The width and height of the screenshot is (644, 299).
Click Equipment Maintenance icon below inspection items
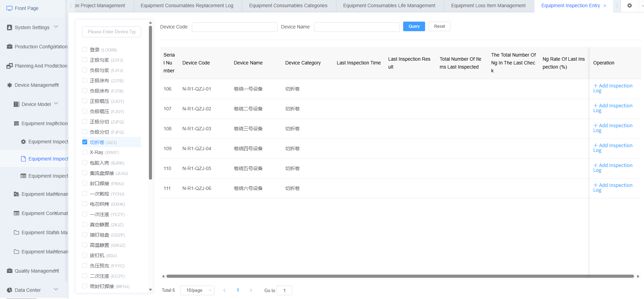click(16, 194)
